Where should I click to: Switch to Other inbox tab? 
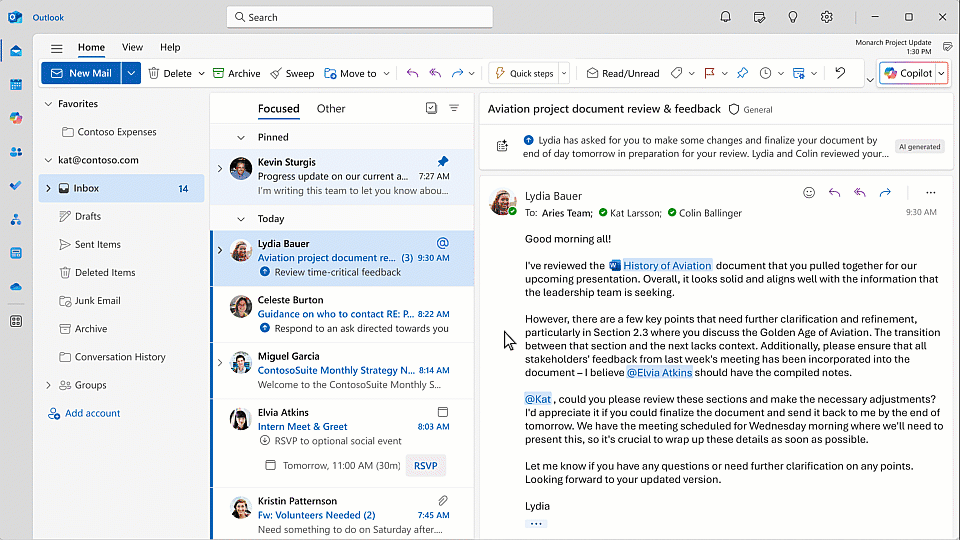[331, 108]
